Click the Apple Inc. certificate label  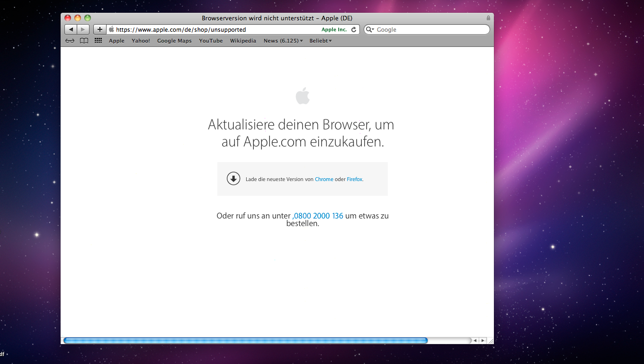[x=334, y=29]
